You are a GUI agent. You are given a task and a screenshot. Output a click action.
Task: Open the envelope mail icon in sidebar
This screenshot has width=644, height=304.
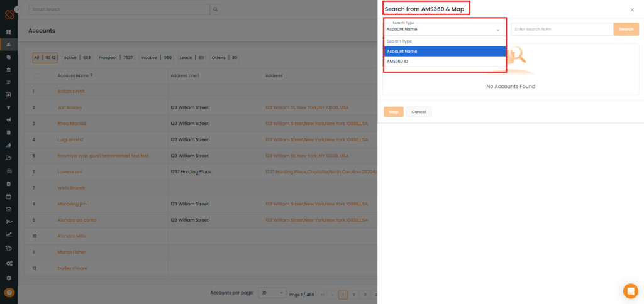(9, 209)
